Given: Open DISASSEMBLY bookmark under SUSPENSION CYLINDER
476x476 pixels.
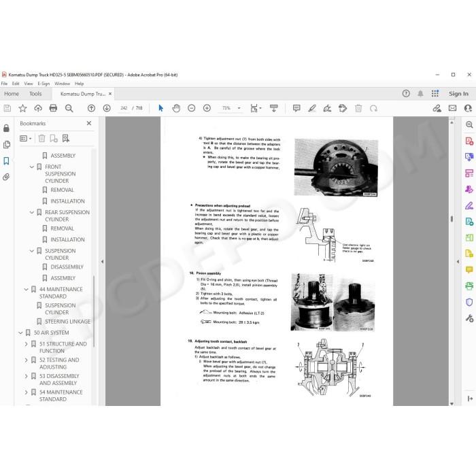Looking at the screenshot, I should 67,267.
